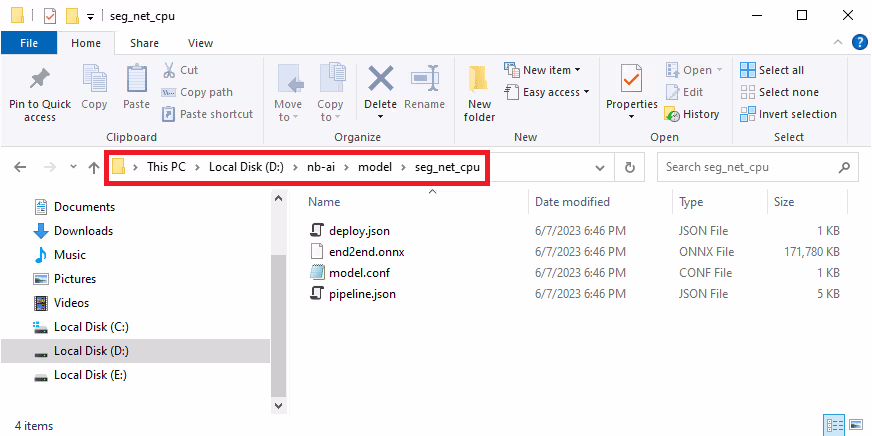This screenshot has height=436, width=872.
Task: Click Copy path in Clipboard group
Action: coord(197,92)
